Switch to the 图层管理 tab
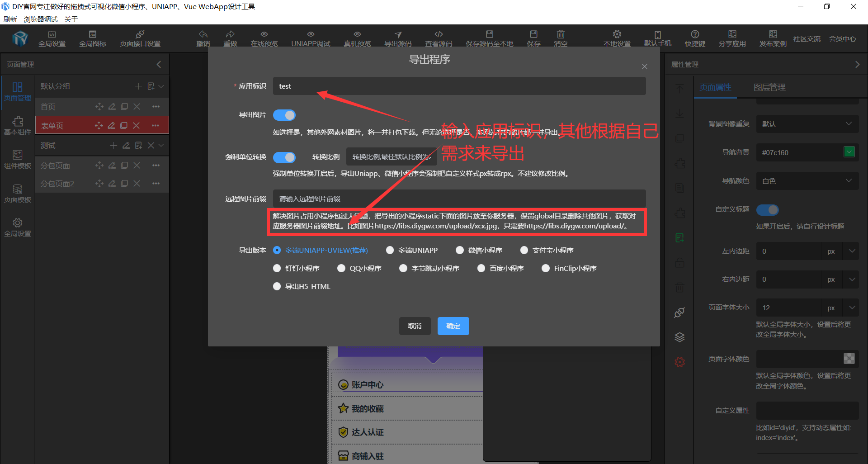 769,87
